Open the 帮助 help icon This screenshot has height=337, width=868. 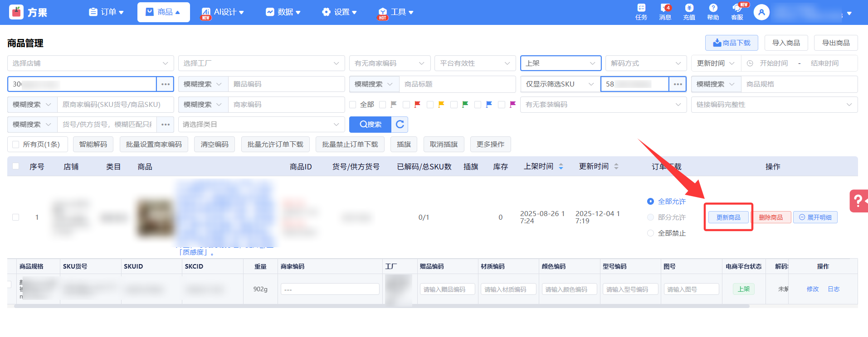click(713, 12)
